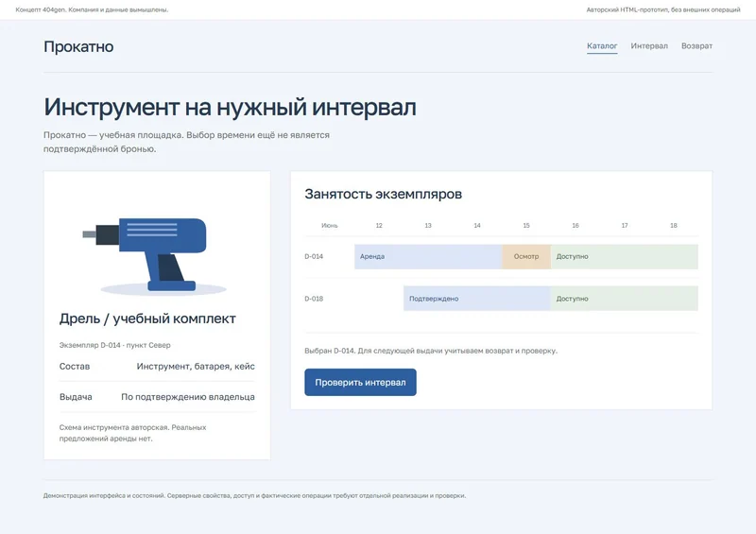Select the Подтверждено bar for D-018

pos(477,299)
